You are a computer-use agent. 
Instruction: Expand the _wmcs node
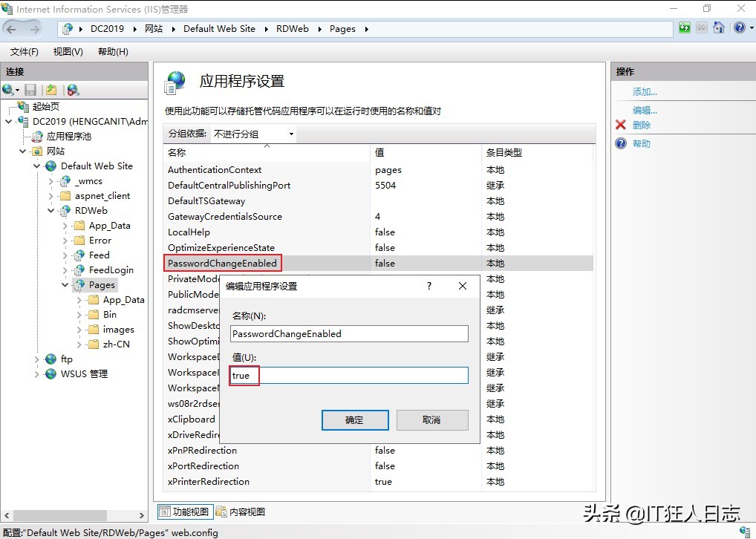tap(51, 181)
